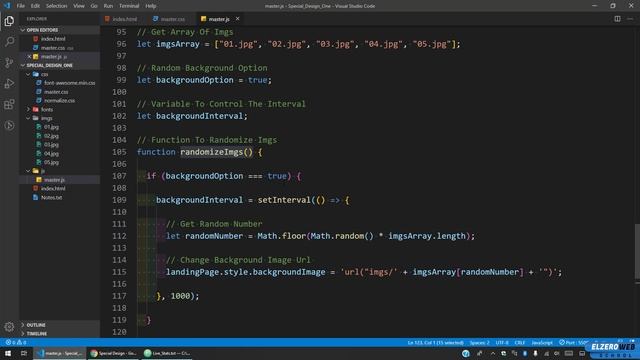Open the Explorer view in activity bar
Image resolution: width=640 pixels, height=360 pixels.
[9, 21]
